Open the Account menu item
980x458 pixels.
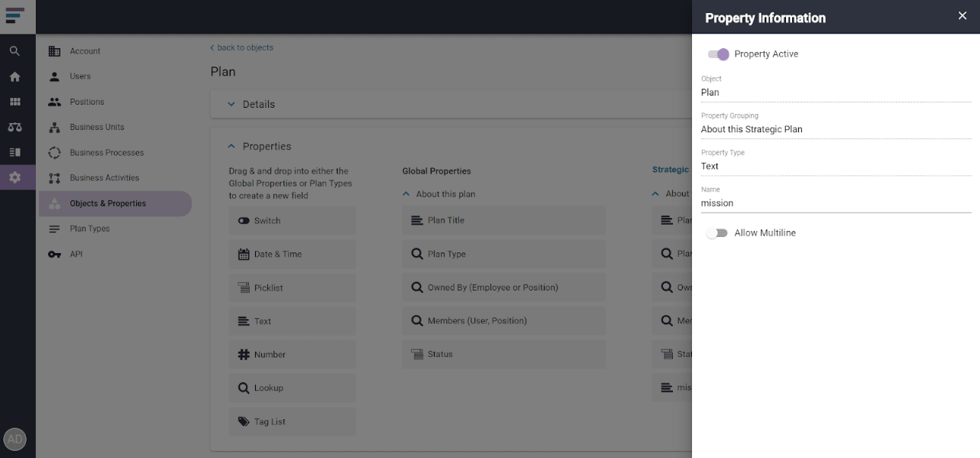[85, 51]
